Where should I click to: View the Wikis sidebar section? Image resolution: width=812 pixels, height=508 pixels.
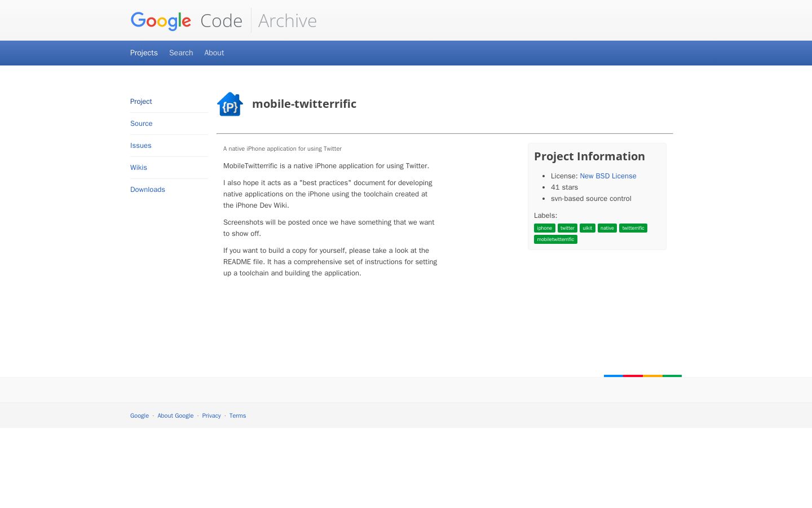pos(139,168)
